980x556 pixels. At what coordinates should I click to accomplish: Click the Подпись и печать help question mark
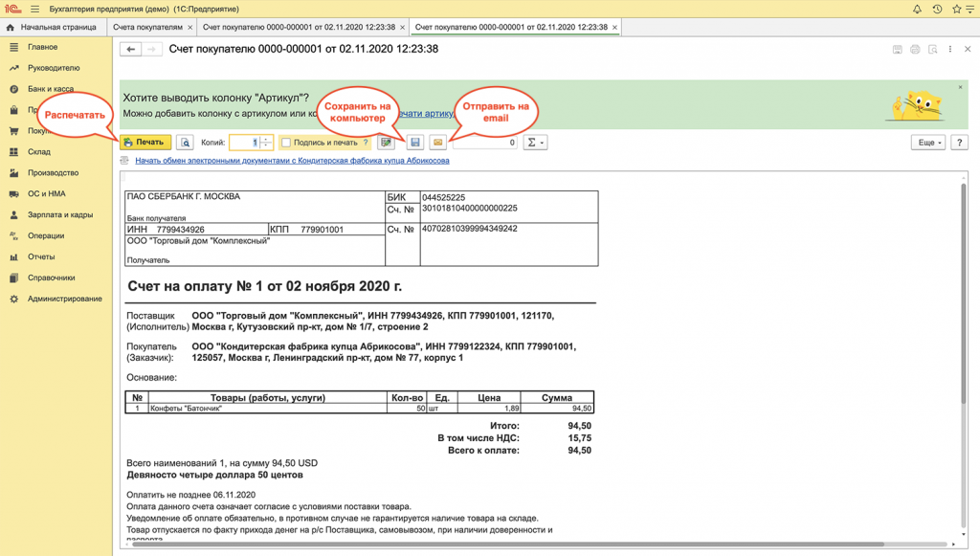coord(366,143)
